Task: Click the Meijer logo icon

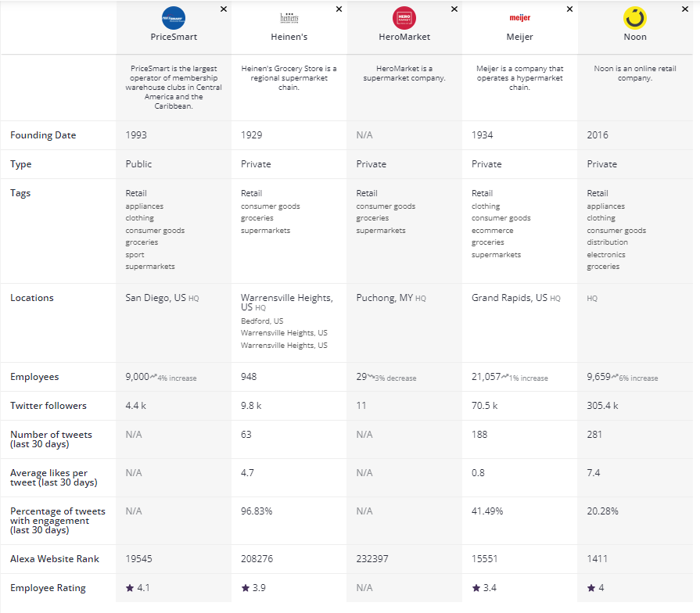Action: pyautogui.click(x=519, y=17)
